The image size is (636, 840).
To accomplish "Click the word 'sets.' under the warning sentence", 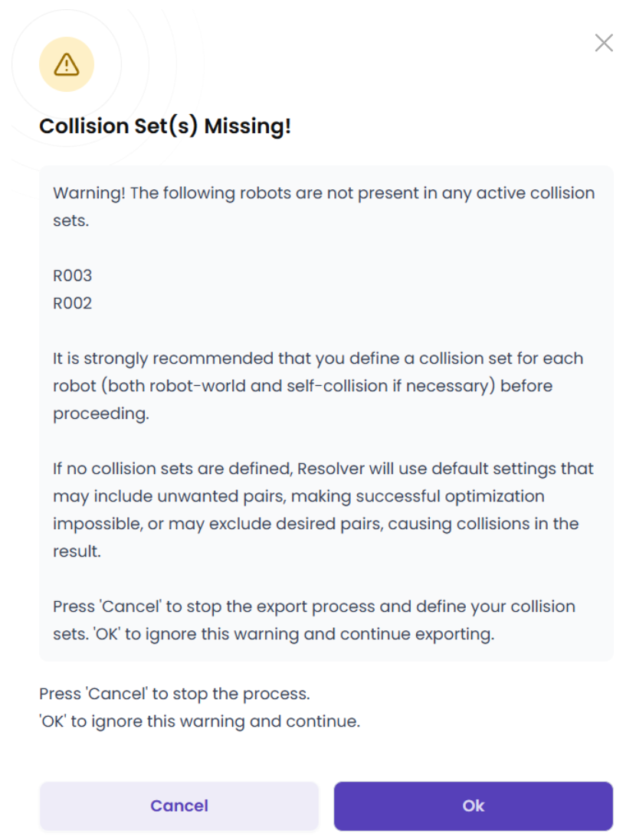I will pyautogui.click(x=70, y=221).
